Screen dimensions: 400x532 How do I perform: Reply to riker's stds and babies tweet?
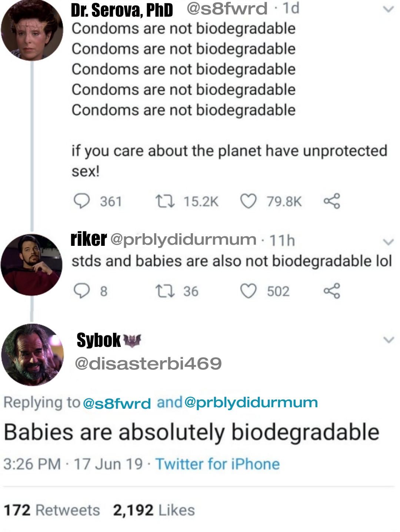[x=82, y=291]
